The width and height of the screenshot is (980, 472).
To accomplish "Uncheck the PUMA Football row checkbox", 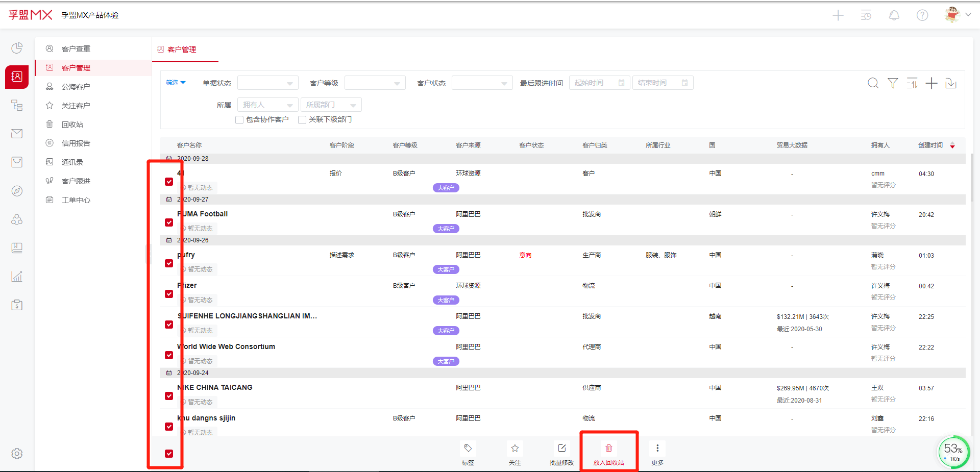I will tap(169, 222).
